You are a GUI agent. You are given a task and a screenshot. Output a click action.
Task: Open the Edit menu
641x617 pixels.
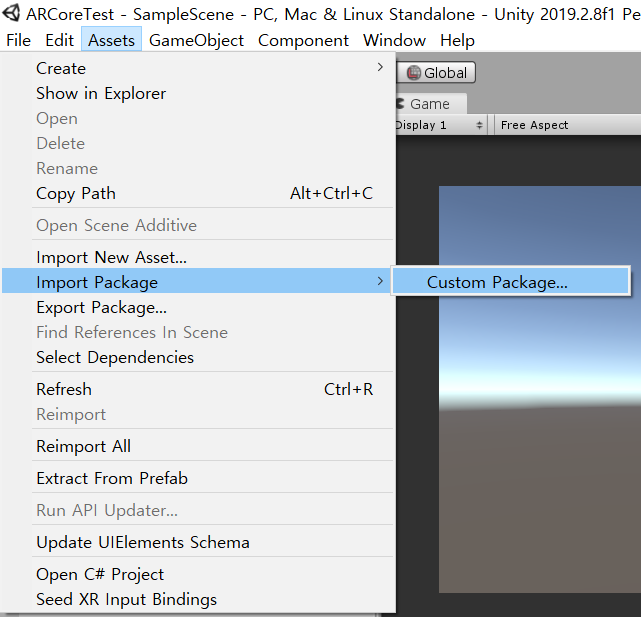(x=60, y=40)
